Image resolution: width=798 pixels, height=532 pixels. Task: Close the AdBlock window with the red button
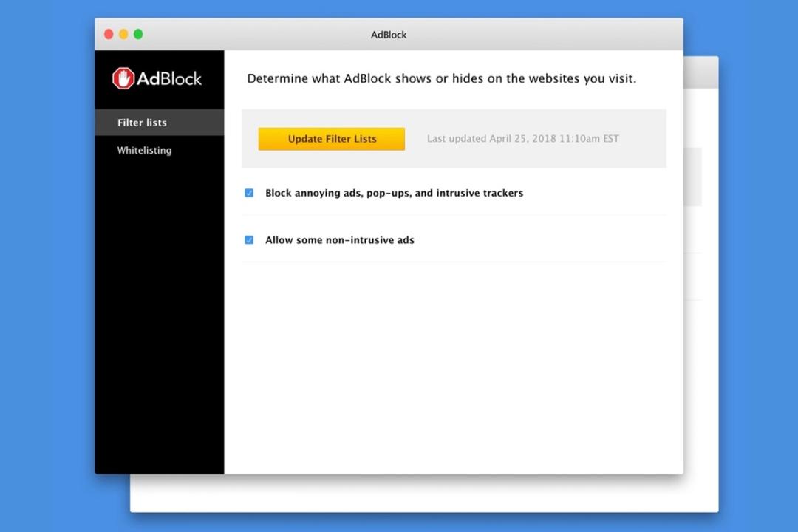109,34
